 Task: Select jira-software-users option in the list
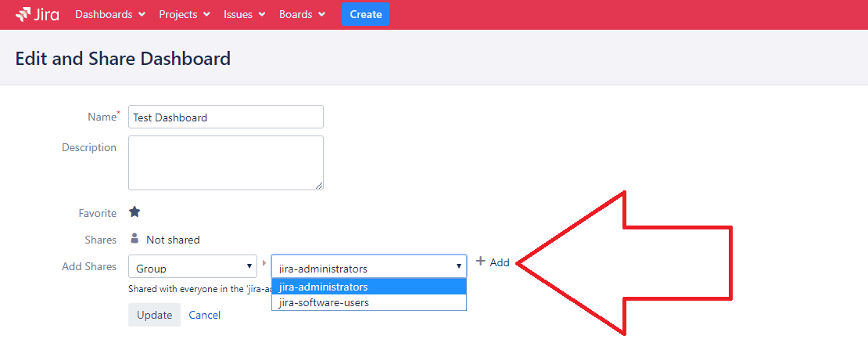[x=368, y=302]
